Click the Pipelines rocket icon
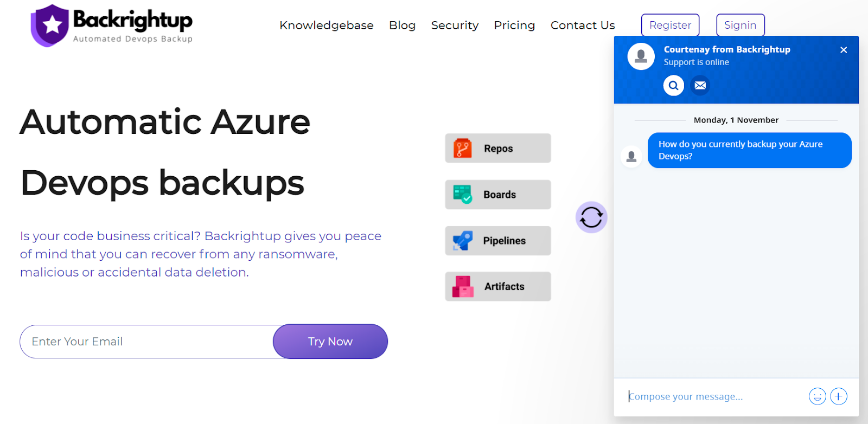This screenshot has width=868, height=424. pos(463,240)
